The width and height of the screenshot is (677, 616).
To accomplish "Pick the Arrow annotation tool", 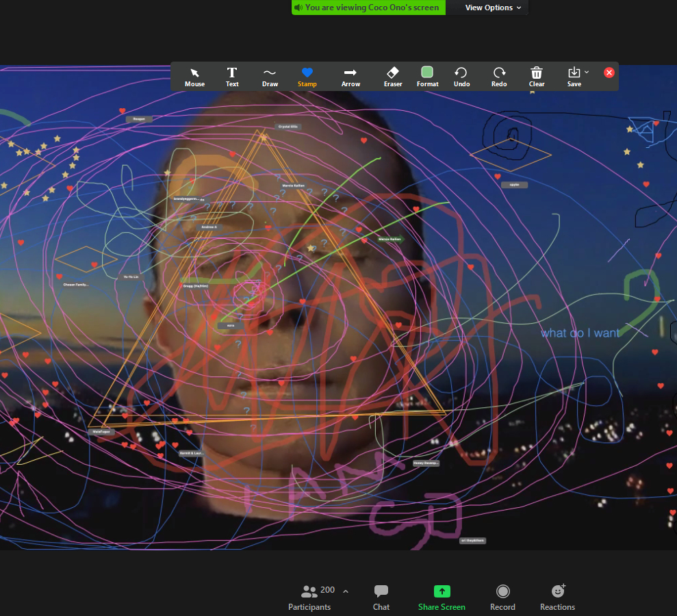I will click(x=350, y=77).
